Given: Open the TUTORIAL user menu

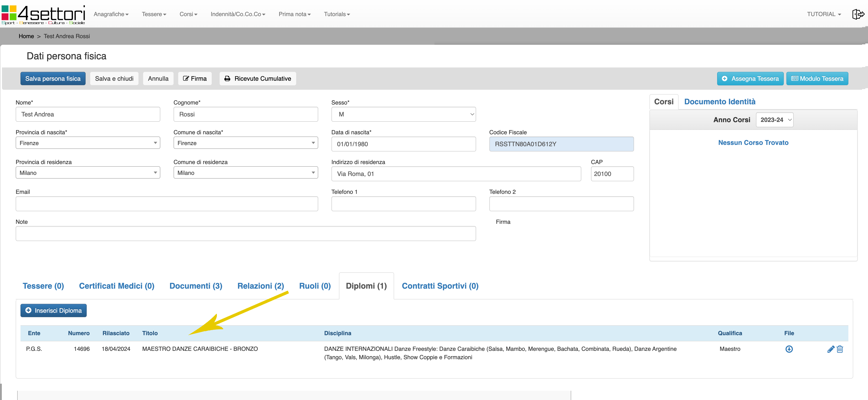Looking at the screenshot, I should click(x=824, y=14).
